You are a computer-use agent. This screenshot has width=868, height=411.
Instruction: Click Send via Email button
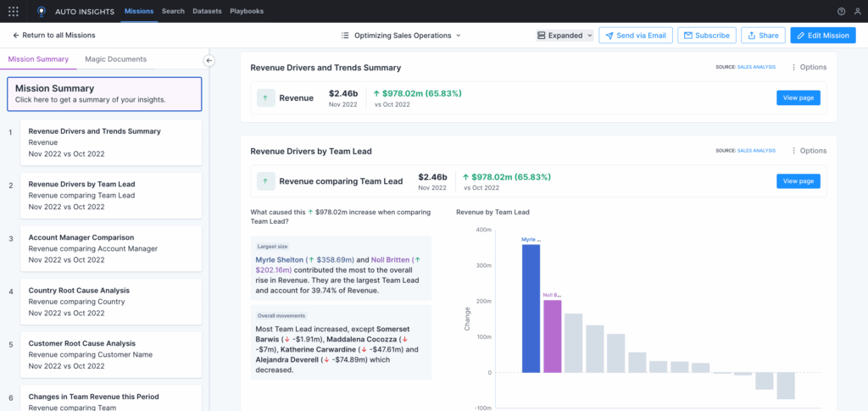[636, 36]
